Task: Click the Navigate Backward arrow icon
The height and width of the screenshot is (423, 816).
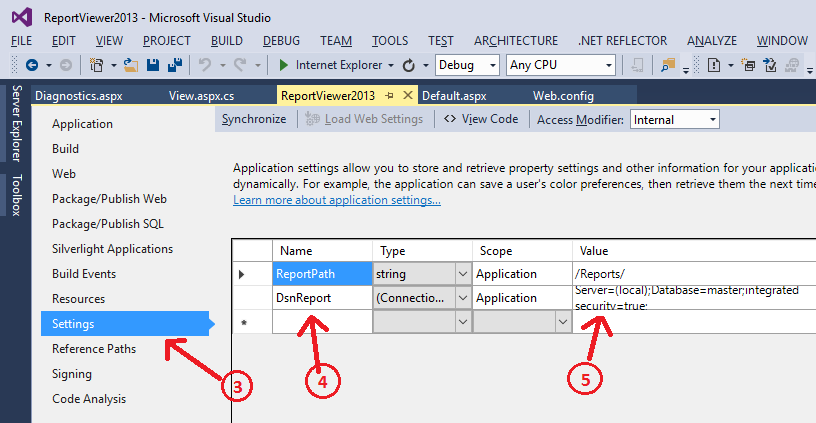Action: pos(32,65)
